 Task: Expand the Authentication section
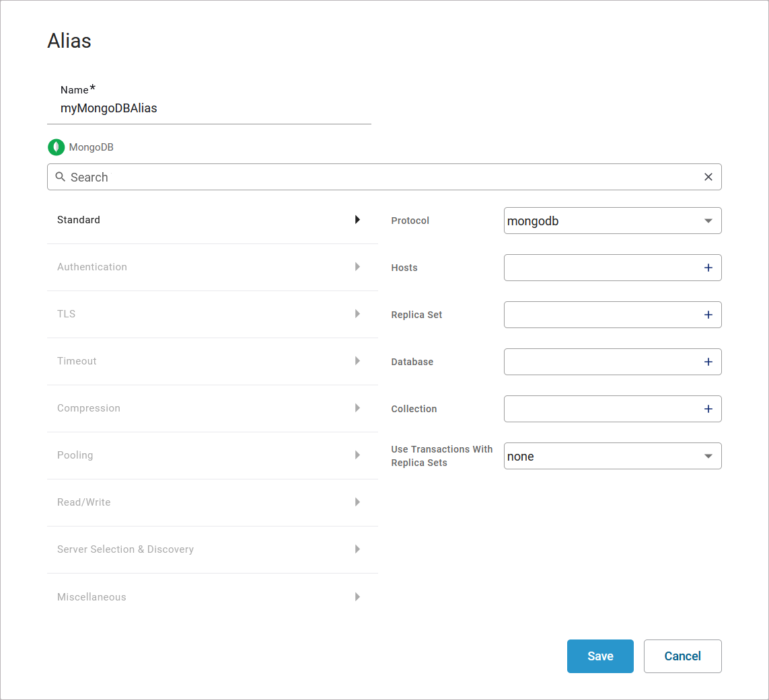tap(92, 267)
